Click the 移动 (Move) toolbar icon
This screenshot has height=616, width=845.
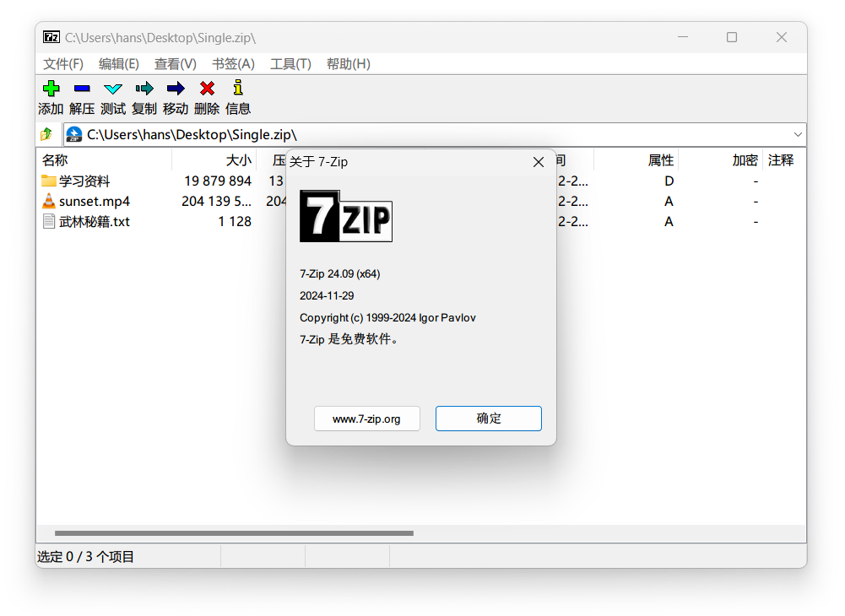point(175,88)
